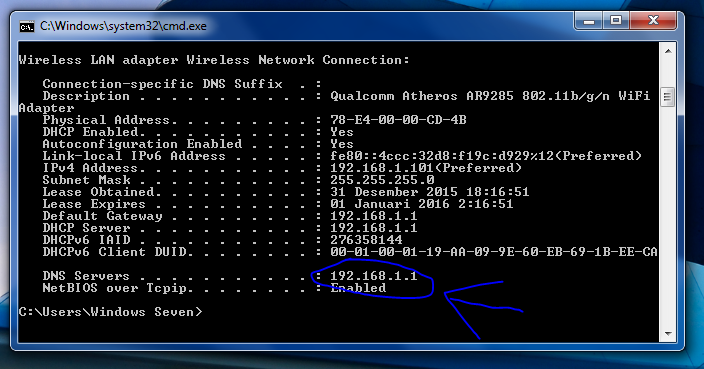This screenshot has height=369, width=704.
Task: Click the Subnet Mask 255.255.255.0 value
Action: (x=382, y=180)
